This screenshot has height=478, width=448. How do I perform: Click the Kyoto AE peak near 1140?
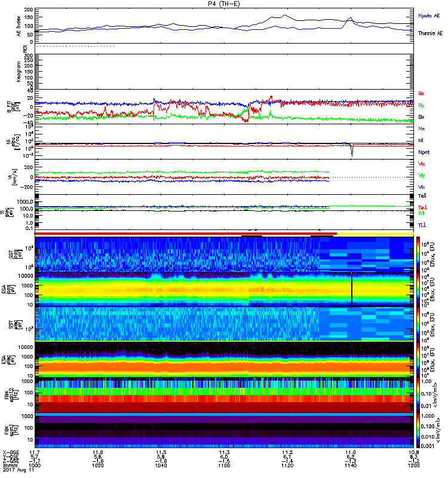click(351, 18)
